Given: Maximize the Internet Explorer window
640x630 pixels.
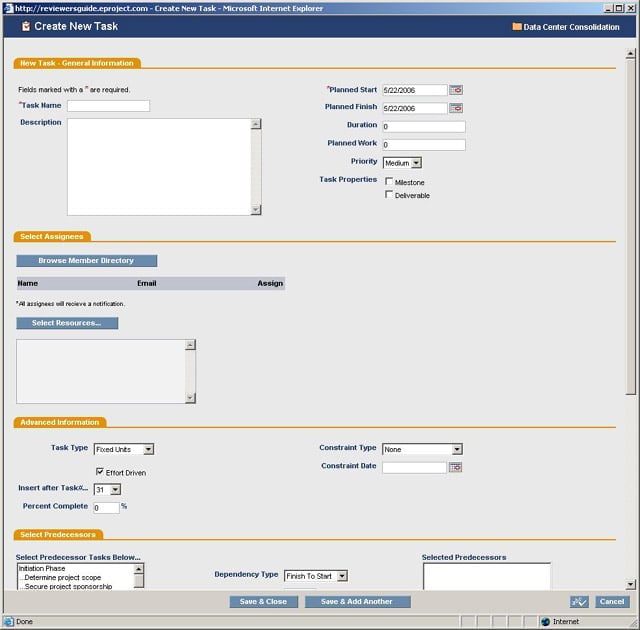Looking at the screenshot, I should [x=620, y=8].
